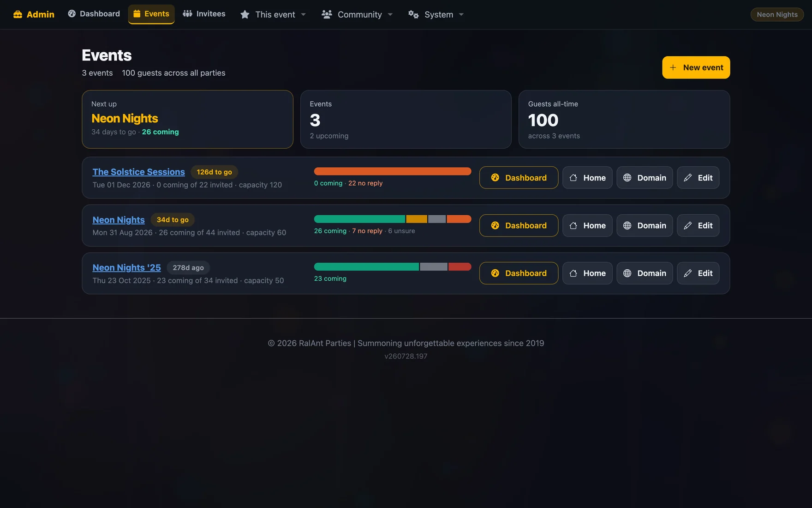Open Dashboard button for Neon Nights '25
The height and width of the screenshot is (508, 812).
(x=519, y=273)
